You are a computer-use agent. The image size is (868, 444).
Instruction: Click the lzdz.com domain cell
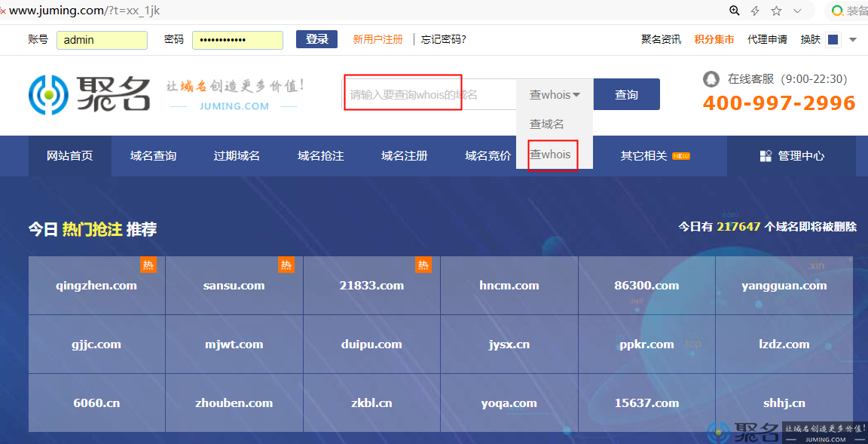(x=784, y=344)
